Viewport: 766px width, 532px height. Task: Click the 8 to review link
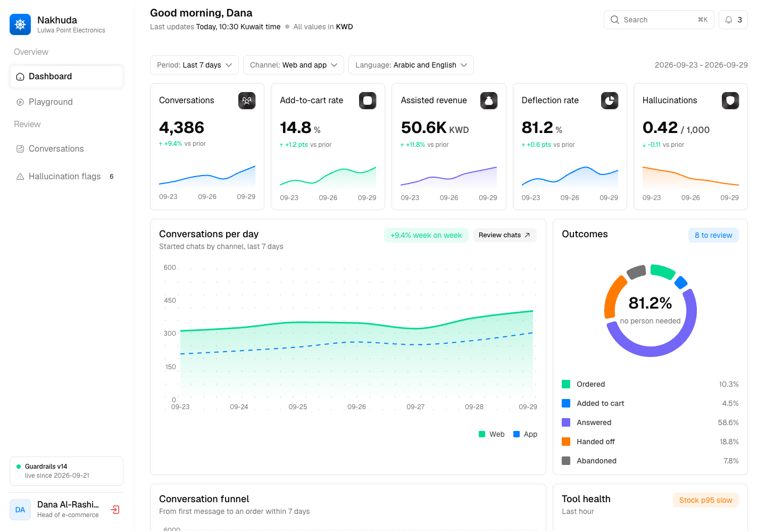point(713,235)
